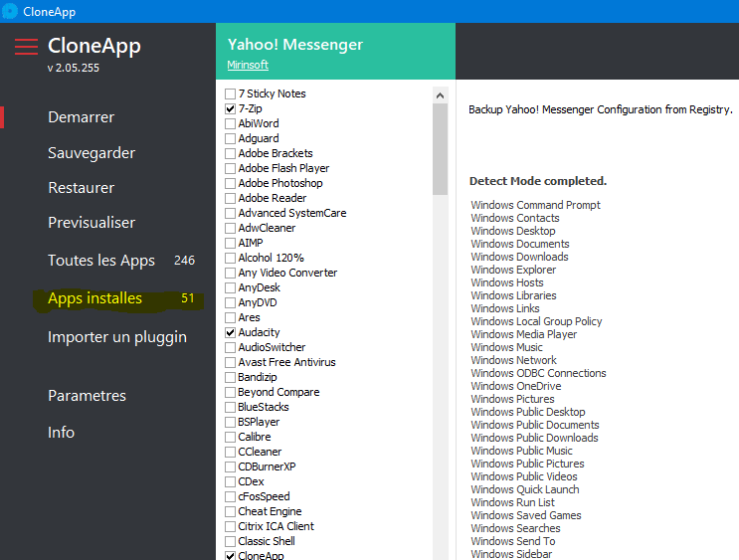Check the CDex checkbox
The width and height of the screenshot is (739, 560).
[x=230, y=481]
